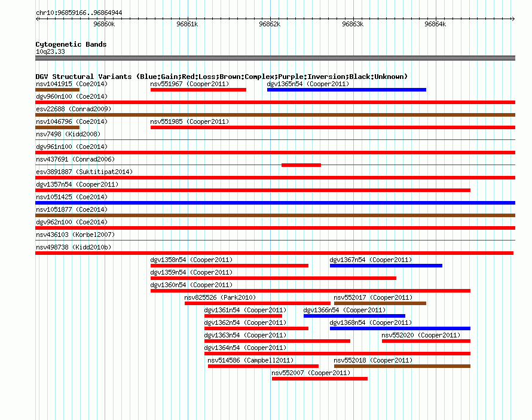Select the nsv551967 (Cooper2011) red bar
The height and width of the screenshot is (420, 532).
[198, 90]
